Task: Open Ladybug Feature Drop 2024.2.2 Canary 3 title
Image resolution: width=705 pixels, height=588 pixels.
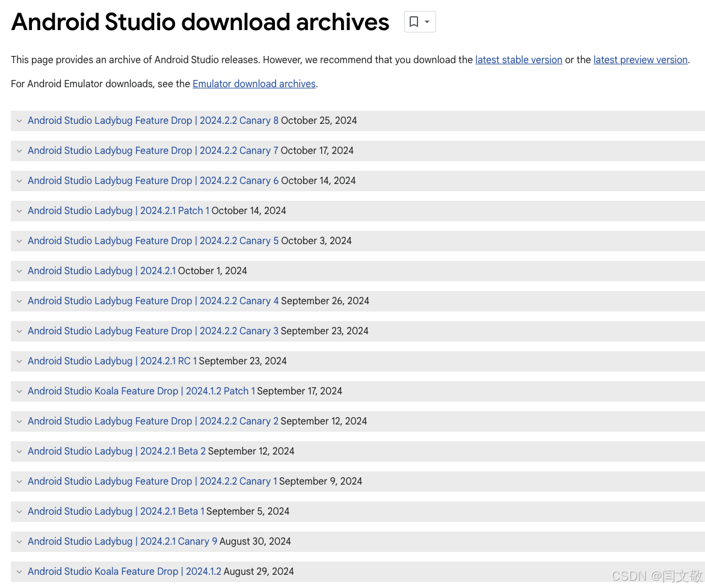Action: tap(153, 331)
